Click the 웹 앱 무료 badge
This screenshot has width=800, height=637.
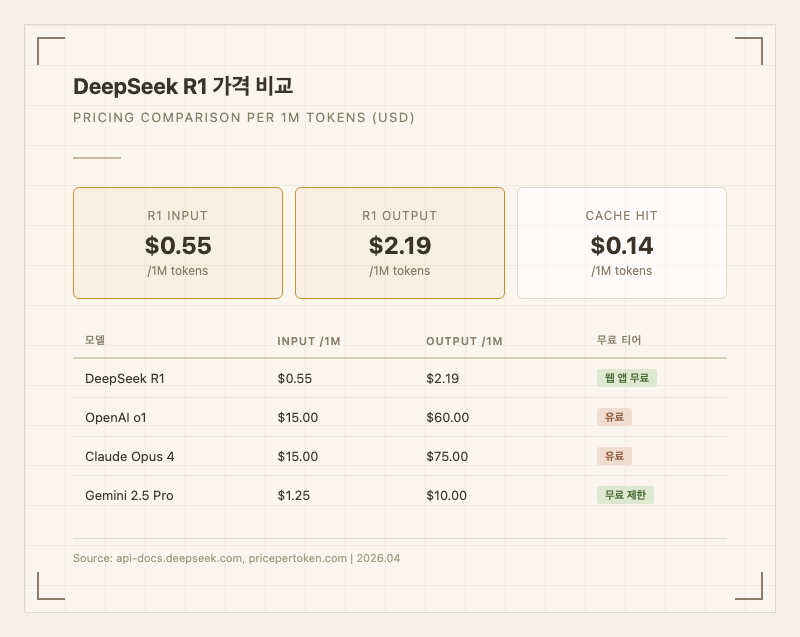(626, 378)
